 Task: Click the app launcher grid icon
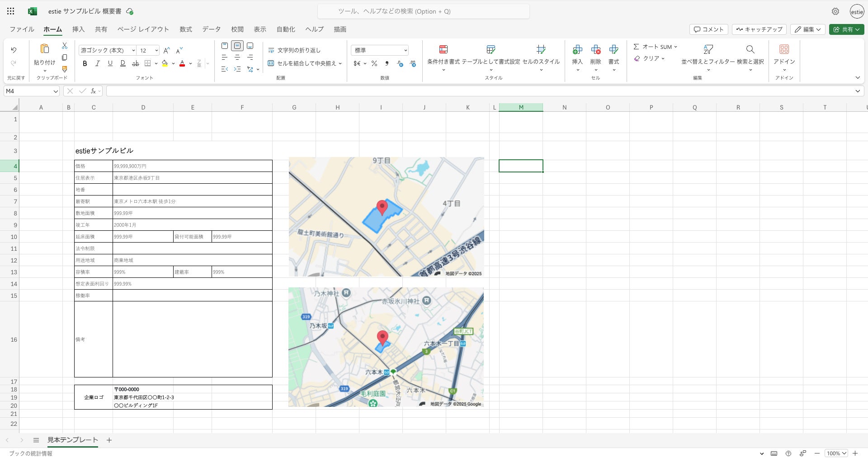(11, 11)
